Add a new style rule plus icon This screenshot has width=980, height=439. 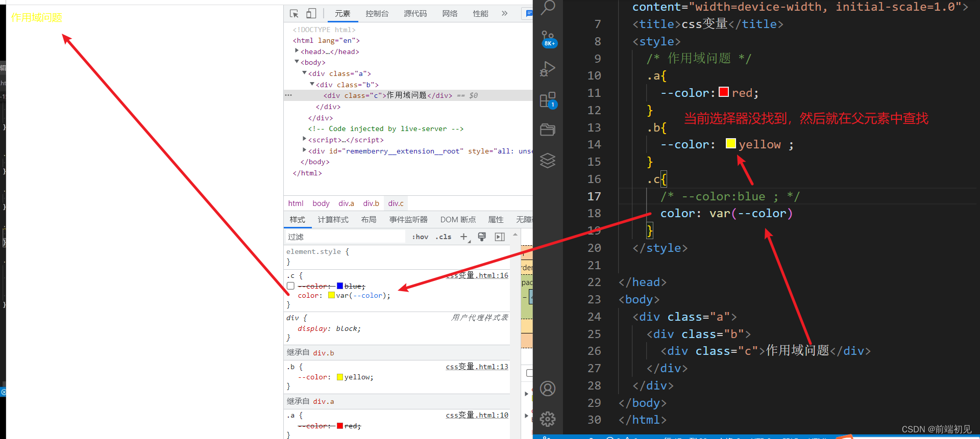pyautogui.click(x=464, y=237)
